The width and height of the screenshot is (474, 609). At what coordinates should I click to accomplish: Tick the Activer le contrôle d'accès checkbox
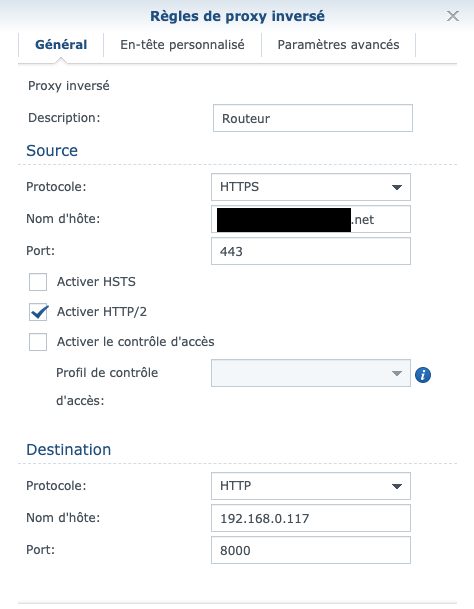click(x=38, y=342)
